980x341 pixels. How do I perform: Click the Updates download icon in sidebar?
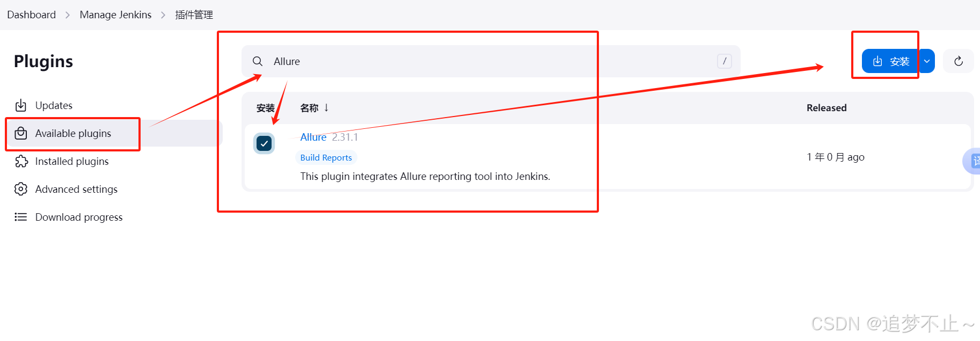pyautogui.click(x=21, y=105)
